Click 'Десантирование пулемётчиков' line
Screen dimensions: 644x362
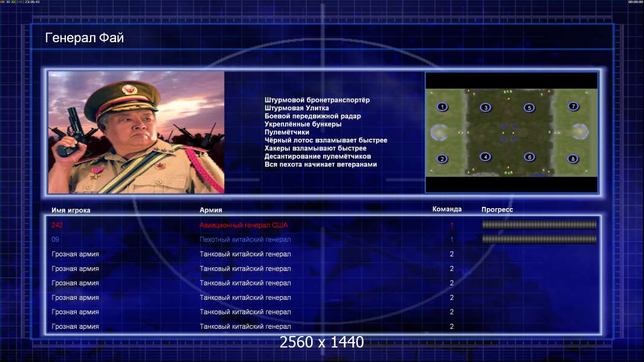pyautogui.click(x=318, y=156)
